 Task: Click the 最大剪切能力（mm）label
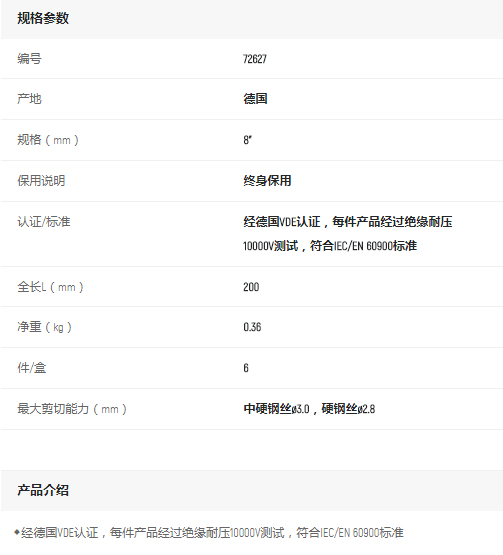pyautogui.click(x=72, y=409)
